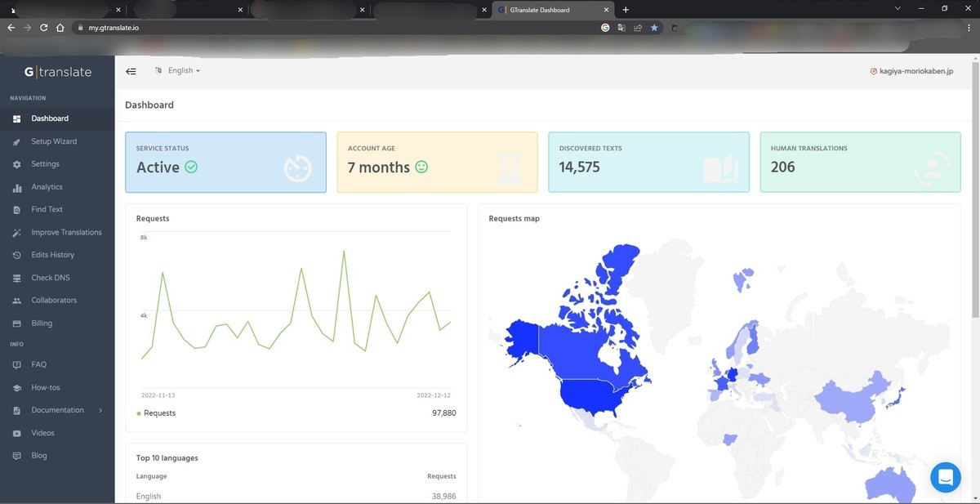Click the Analytics bar chart icon
The image size is (980, 504).
pos(17,187)
